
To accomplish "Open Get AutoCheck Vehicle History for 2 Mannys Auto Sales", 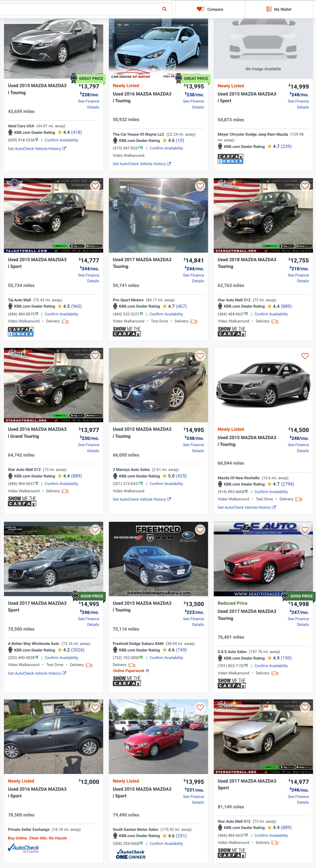I will point(141,499).
